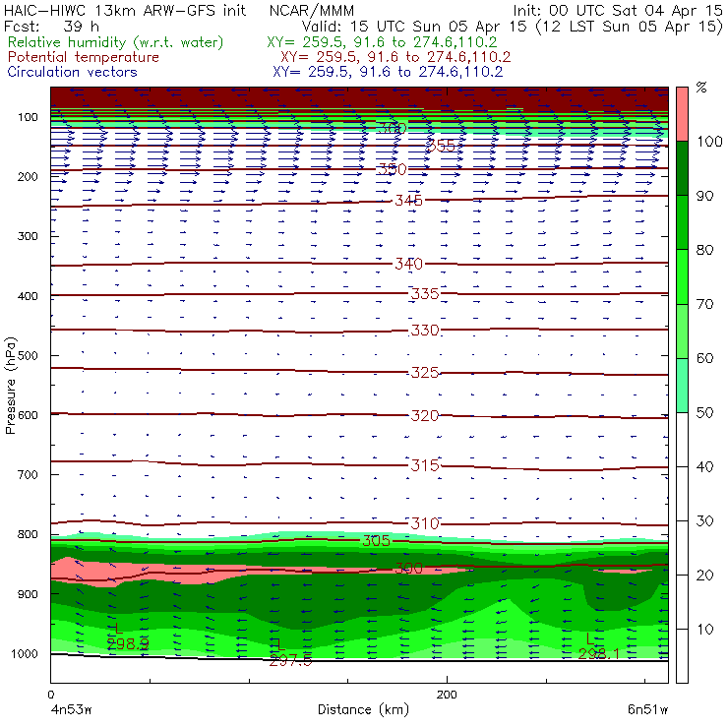Click the 330 potential temperature contour label
The height and width of the screenshot is (728, 728).
click(425, 331)
